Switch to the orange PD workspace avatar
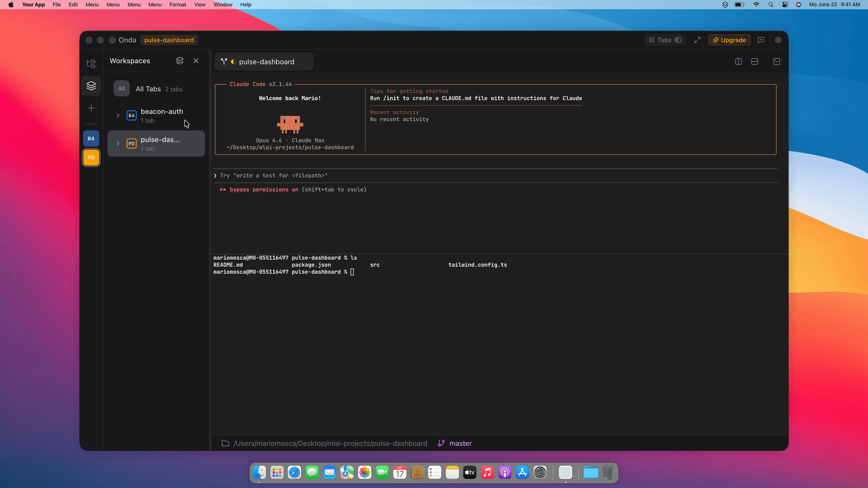 (91, 157)
